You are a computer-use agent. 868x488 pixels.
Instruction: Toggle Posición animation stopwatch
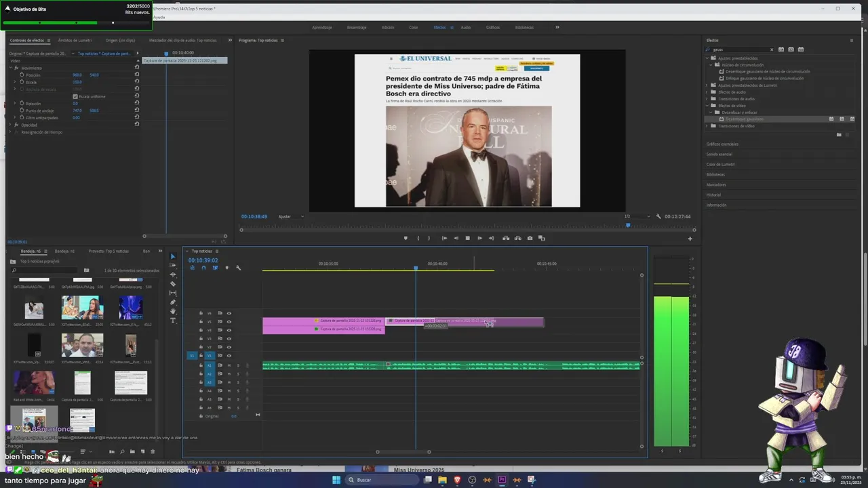click(x=22, y=75)
